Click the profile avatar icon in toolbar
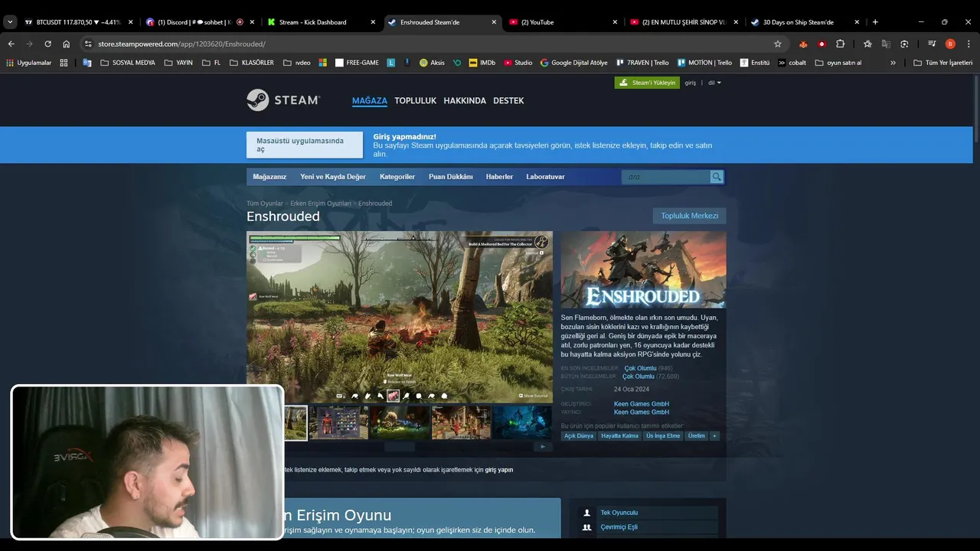Image resolution: width=980 pixels, height=551 pixels. tap(950, 44)
